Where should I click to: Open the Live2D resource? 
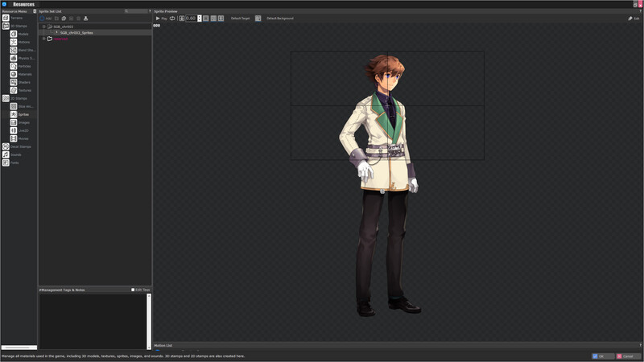[x=19, y=130]
